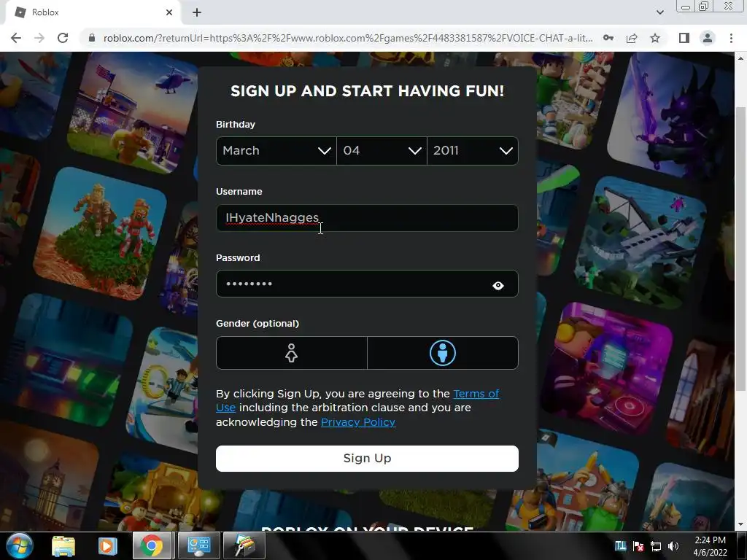Click the Sign Up button

point(367,459)
